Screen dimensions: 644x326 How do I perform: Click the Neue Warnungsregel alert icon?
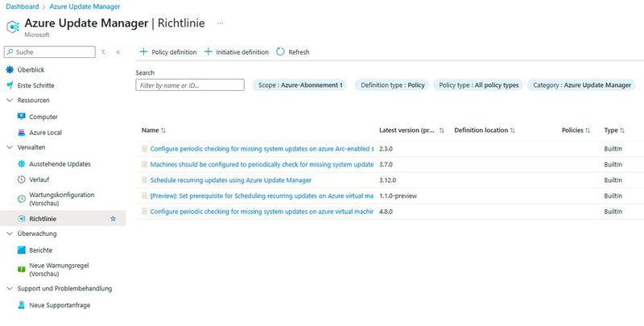pyautogui.click(x=22, y=270)
